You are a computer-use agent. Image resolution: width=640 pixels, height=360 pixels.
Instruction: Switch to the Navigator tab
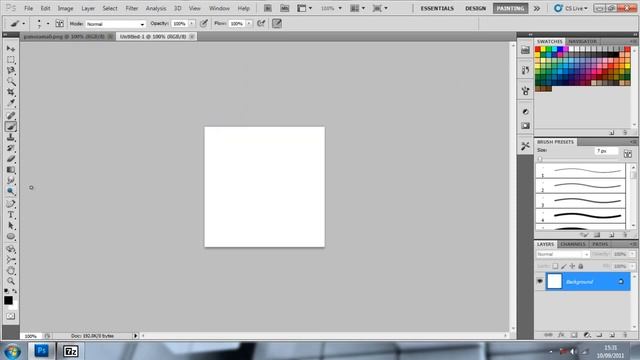coord(582,42)
